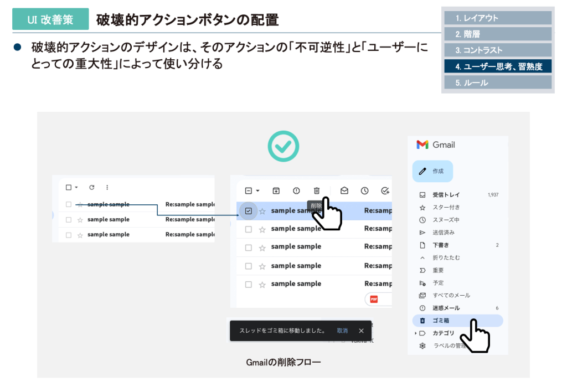This screenshot has width=567, height=392.
Task: Star the highlighted selected email row
Action: pos(262,211)
